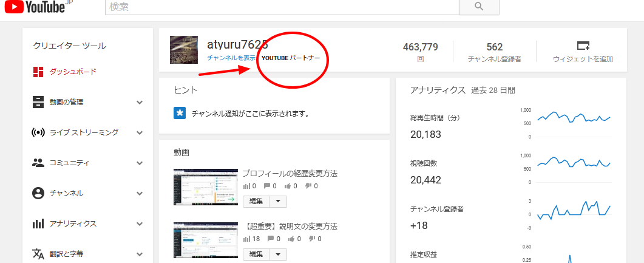This screenshot has height=263, width=644.
Task: Click the チャンネル account icon
Action: [38, 193]
